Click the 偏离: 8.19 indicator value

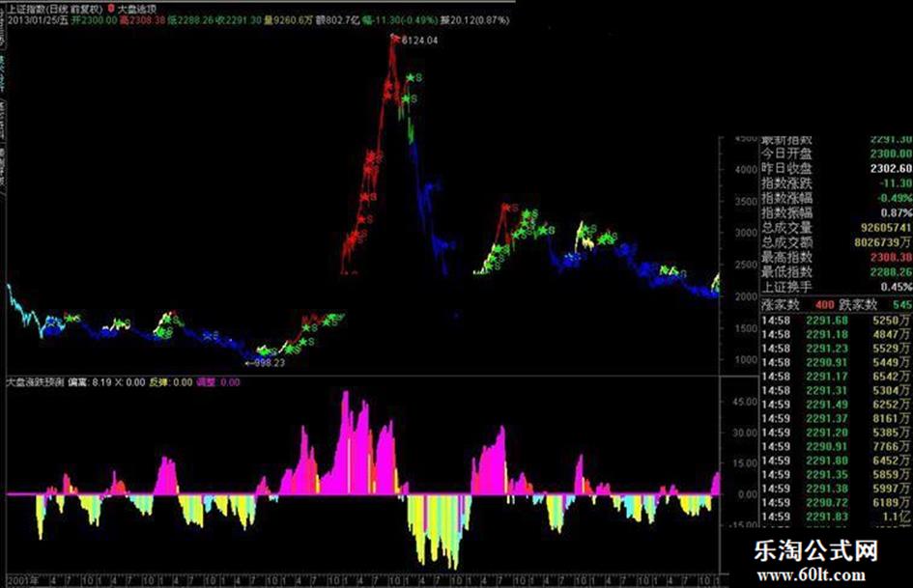pos(89,382)
